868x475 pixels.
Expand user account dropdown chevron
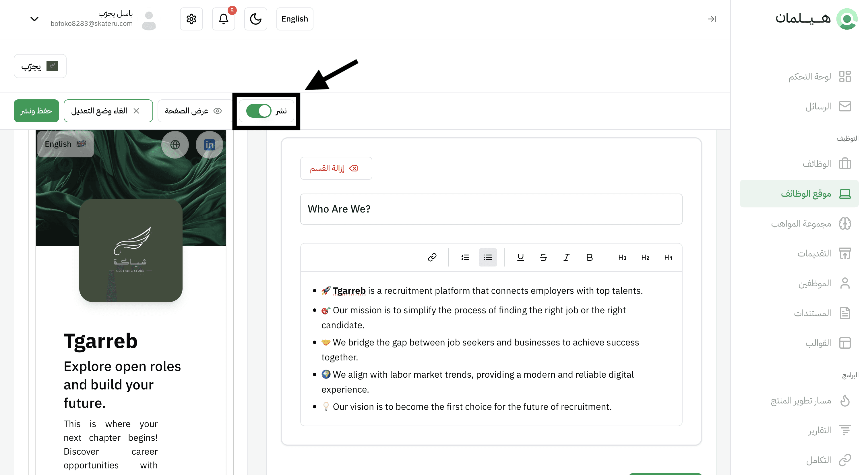34,19
